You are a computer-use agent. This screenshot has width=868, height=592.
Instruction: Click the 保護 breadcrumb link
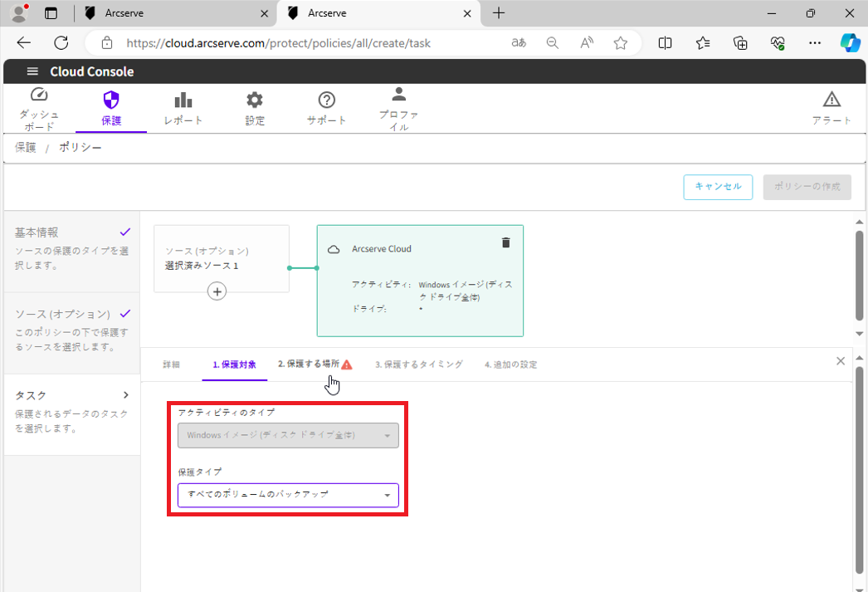(x=25, y=147)
